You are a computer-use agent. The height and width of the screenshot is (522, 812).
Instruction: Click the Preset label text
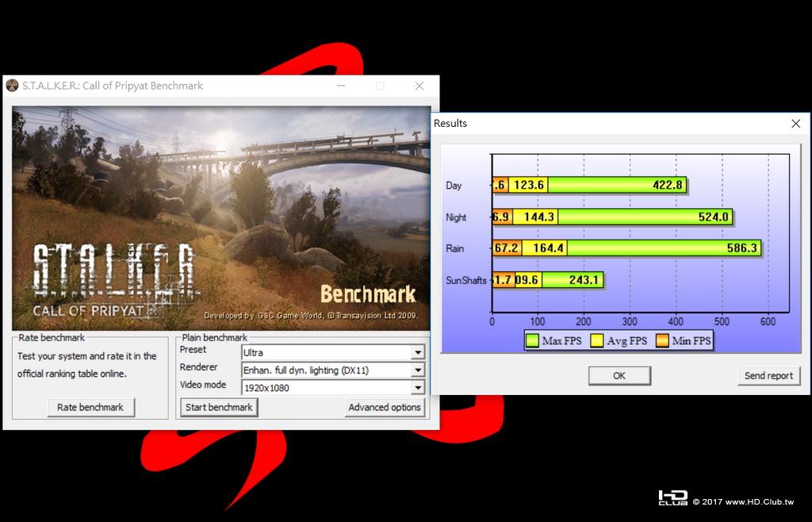coord(193,350)
